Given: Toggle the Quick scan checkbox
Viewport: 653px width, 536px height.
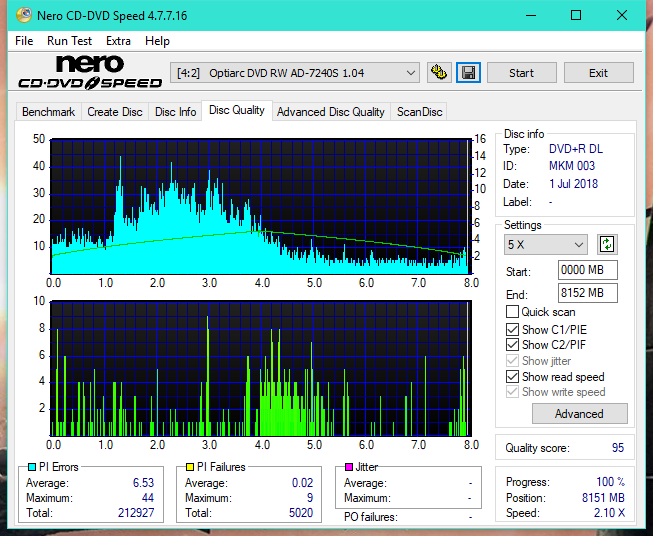Looking at the screenshot, I should click(512, 312).
